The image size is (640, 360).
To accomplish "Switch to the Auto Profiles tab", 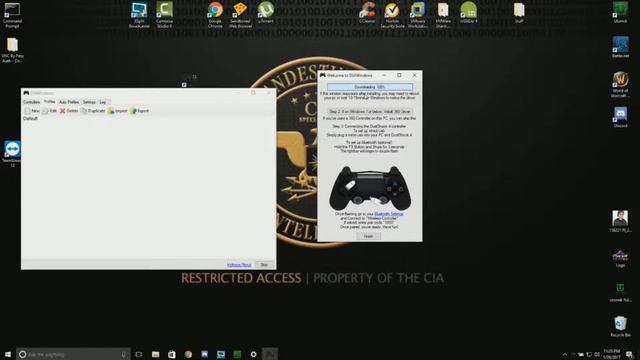I will click(69, 102).
